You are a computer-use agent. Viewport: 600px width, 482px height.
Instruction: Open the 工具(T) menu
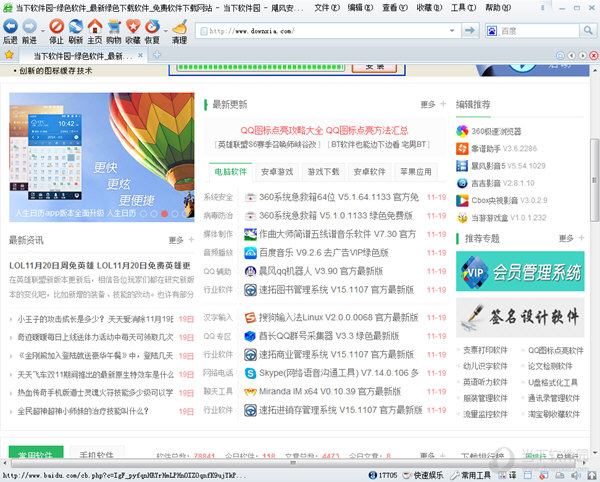pyautogui.click(x=462, y=7)
